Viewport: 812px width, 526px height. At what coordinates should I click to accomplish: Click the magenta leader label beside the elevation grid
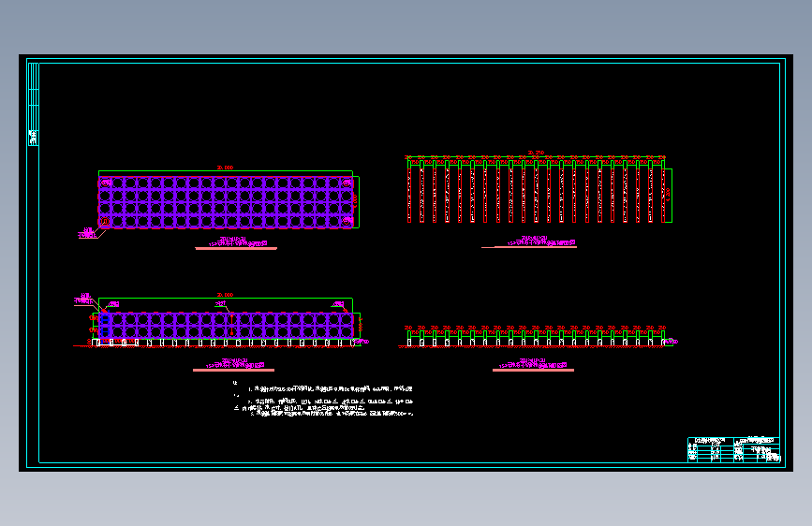84,299
